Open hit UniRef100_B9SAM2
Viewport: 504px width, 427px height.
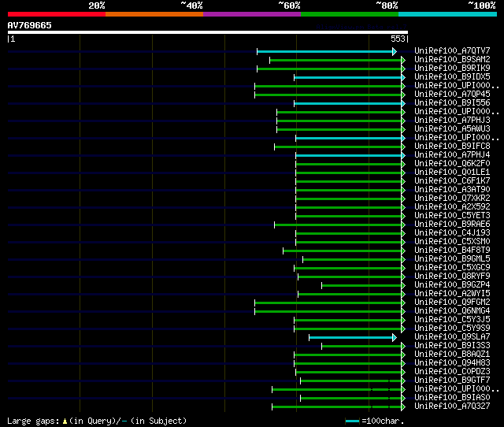pyautogui.click(x=452, y=60)
